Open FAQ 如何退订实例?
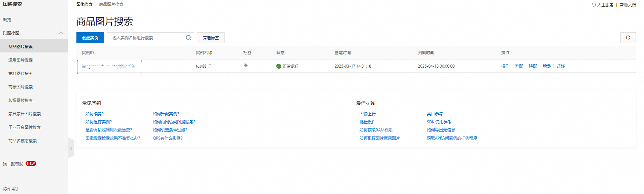Viewport: 644px width, 194px height. point(99,122)
